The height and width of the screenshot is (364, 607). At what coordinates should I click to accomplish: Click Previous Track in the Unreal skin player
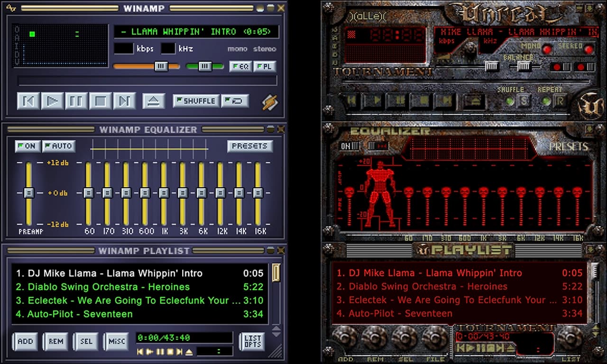coord(351,100)
